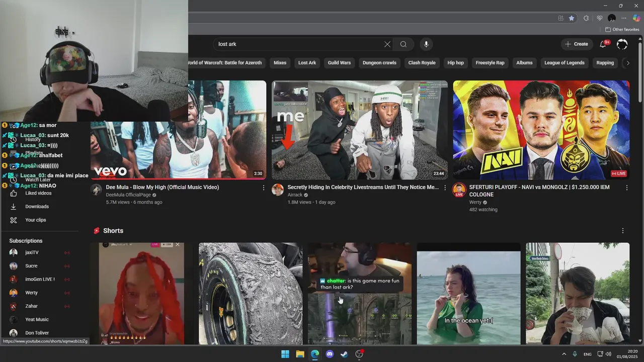Open NAVI vs MONGOLZ video's three-dot menu

[x=626, y=188]
